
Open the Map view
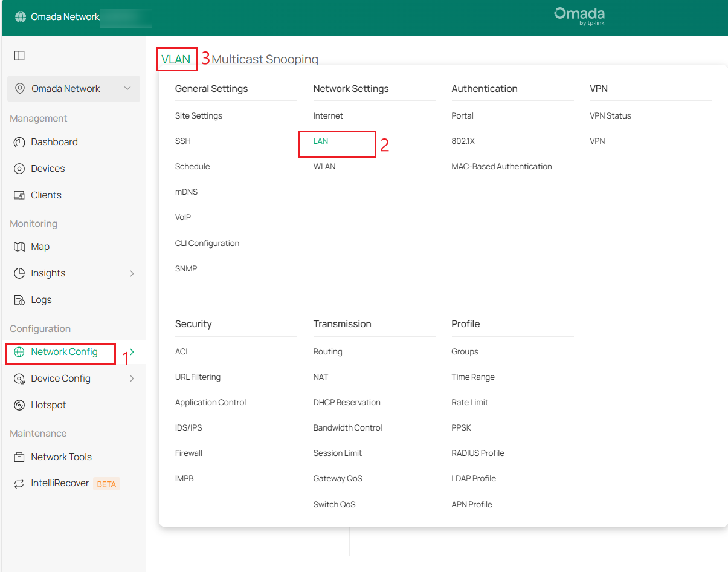(40, 246)
